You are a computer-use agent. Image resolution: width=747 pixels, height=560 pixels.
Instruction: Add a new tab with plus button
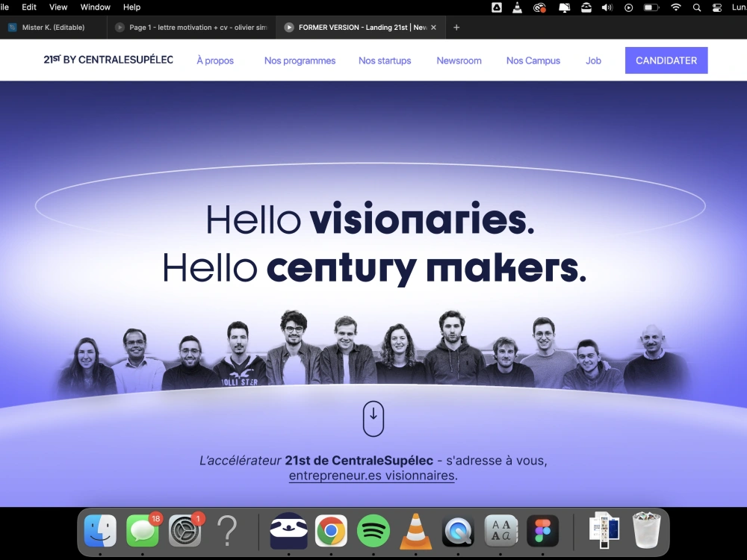(x=456, y=28)
